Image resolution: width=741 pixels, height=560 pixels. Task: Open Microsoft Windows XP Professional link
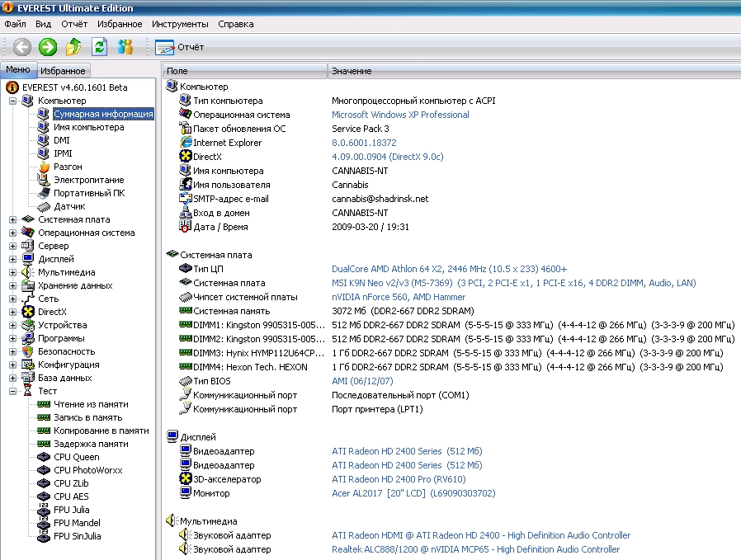coord(400,115)
